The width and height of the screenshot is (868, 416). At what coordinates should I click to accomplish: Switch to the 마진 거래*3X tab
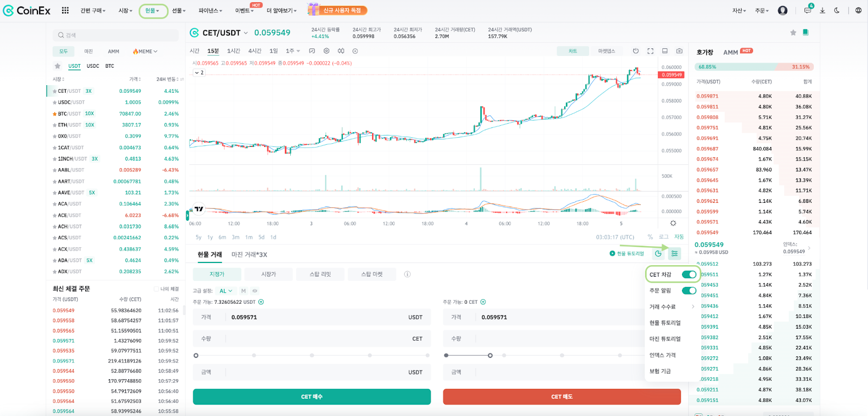pos(249,254)
